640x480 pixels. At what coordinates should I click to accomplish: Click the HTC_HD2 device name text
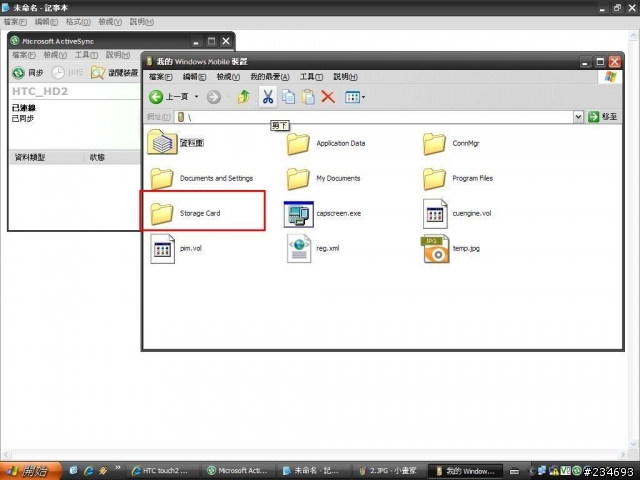40,91
